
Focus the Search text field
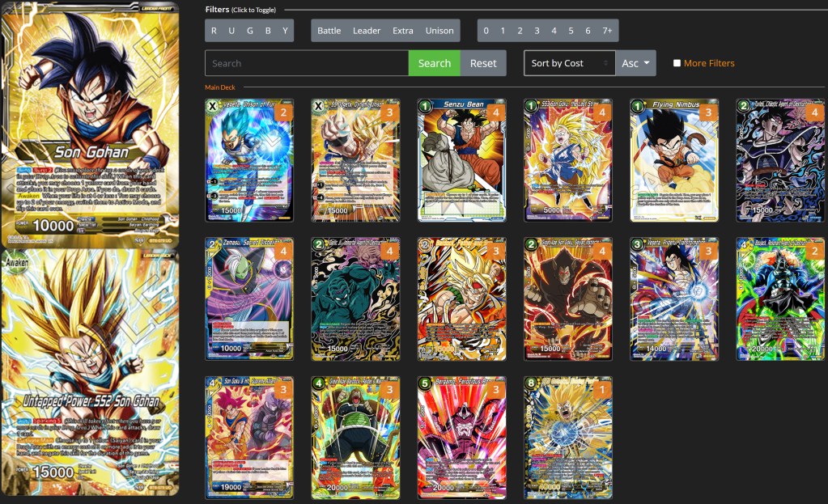pos(307,63)
